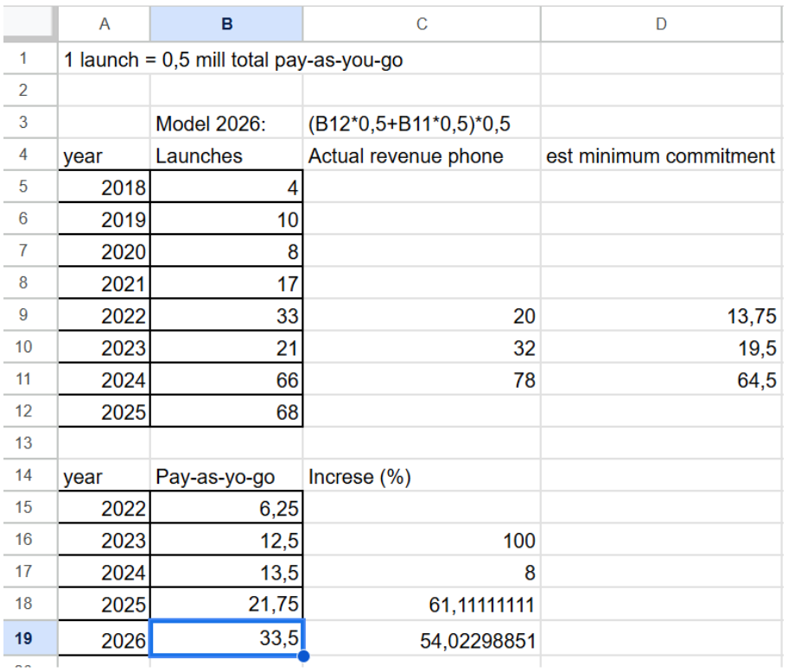Click the fill handle on selected cell 33,5
The image size is (788, 672).
tap(303, 656)
